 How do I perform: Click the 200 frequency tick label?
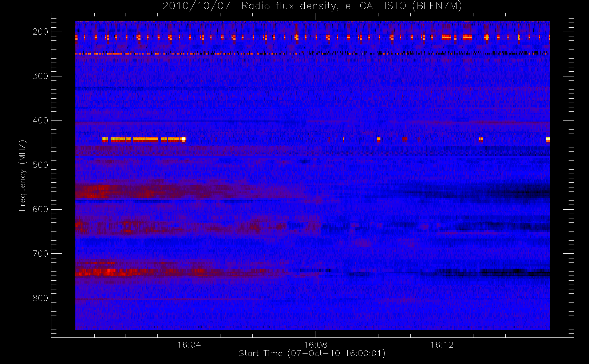(x=40, y=32)
